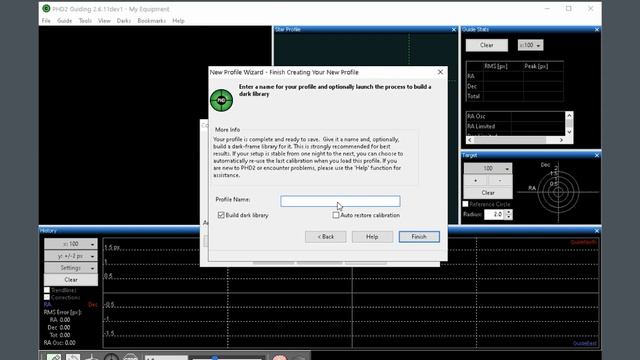Decrease Radius with the down spinner arrow

(x=509, y=217)
